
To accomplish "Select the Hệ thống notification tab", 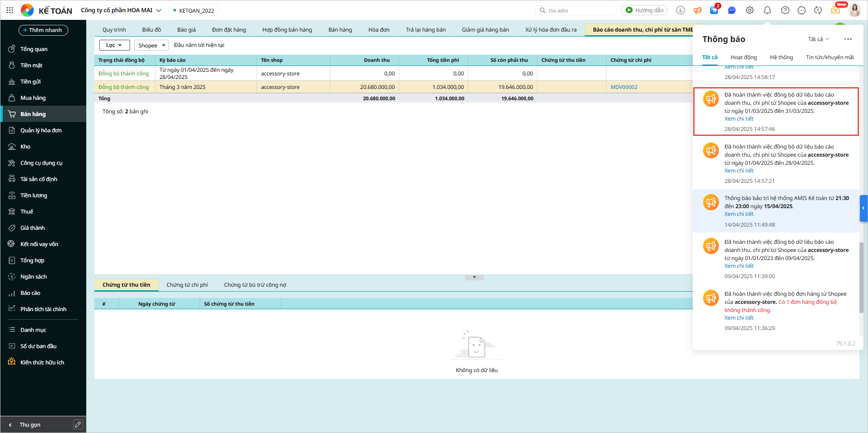I will point(781,57).
